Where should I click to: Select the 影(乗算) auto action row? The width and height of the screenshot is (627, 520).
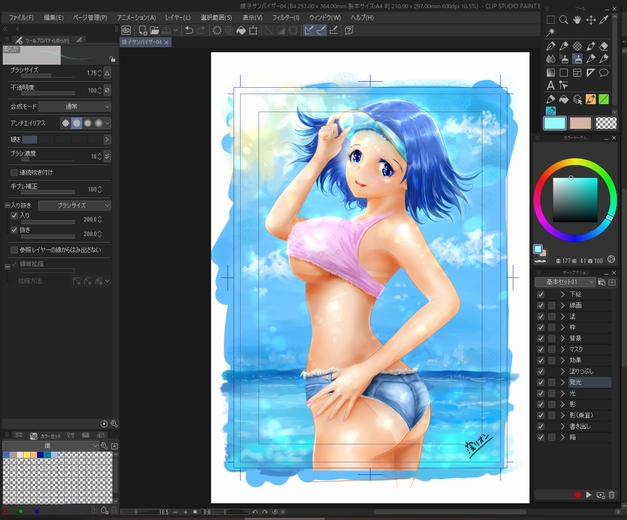pyautogui.click(x=590, y=415)
